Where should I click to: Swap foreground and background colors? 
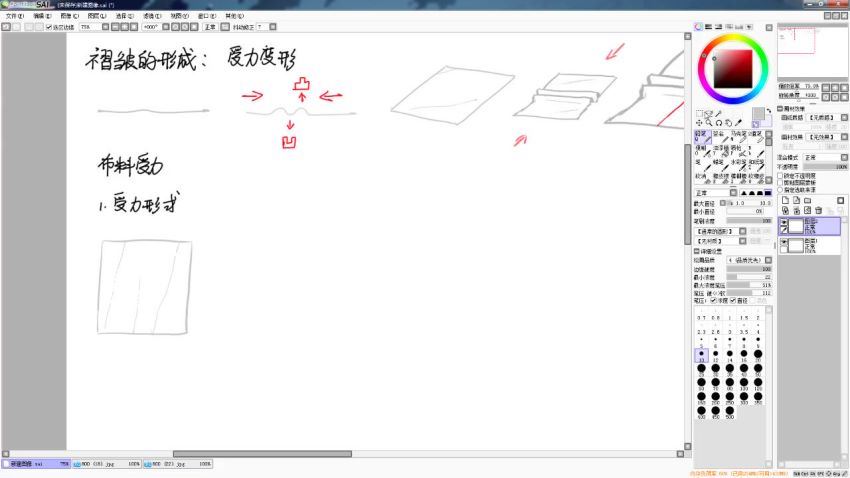tap(769, 110)
